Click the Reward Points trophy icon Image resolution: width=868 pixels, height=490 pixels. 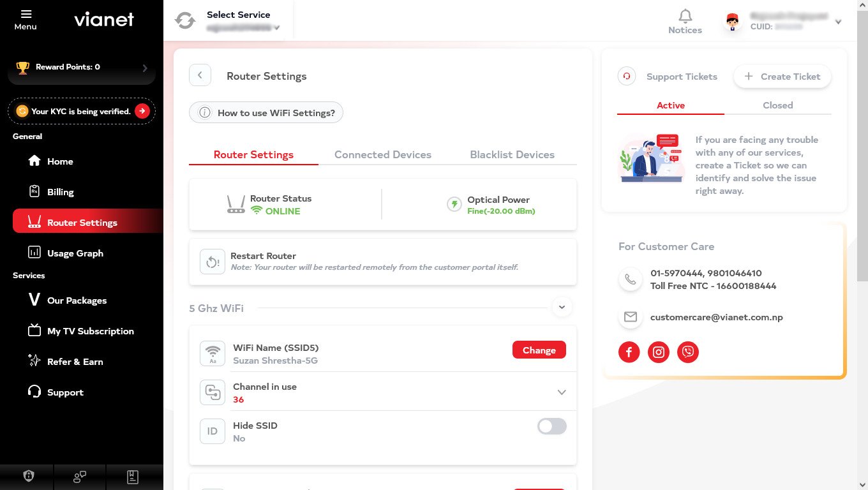point(23,67)
